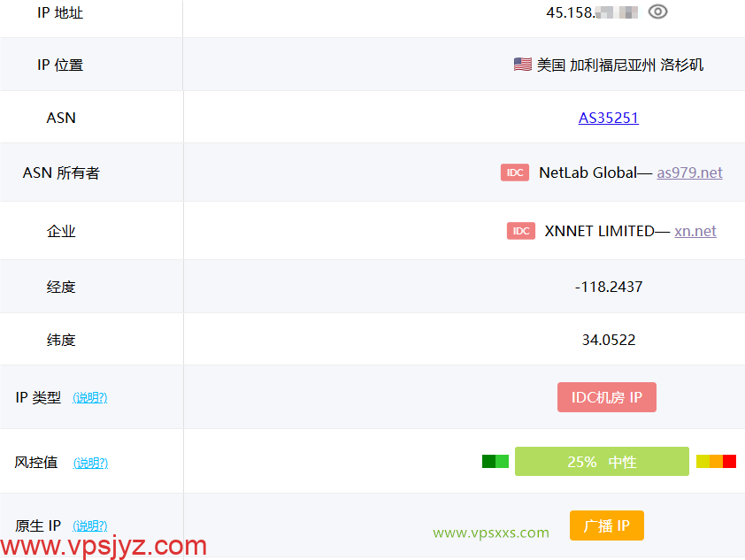
Task: Select the latitude value 34.0522
Action: pos(609,340)
